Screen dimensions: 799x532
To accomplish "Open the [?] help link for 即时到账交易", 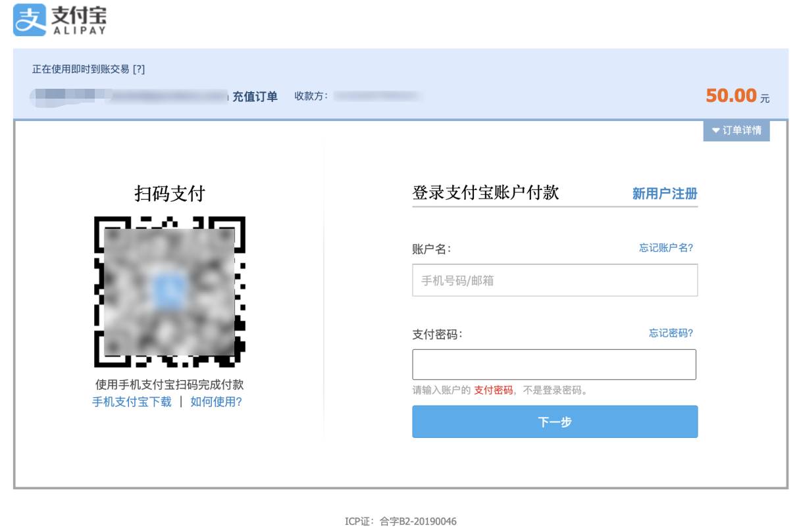I will point(138,69).
